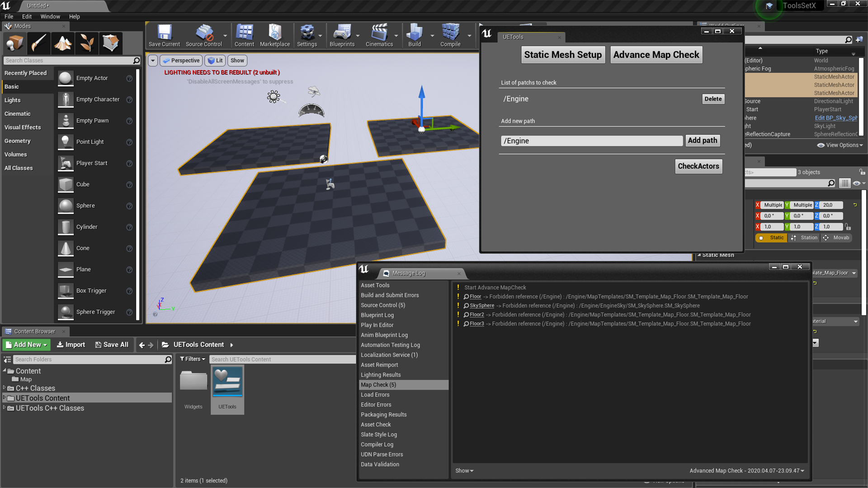The width and height of the screenshot is (868, 488).
Task: Select the Place mode cube icon
Action: 14,43
